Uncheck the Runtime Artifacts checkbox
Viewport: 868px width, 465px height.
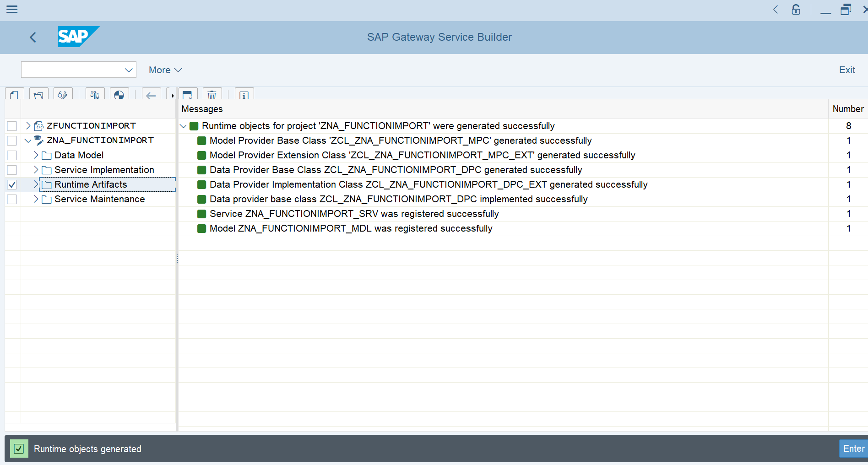click(11, 184)
